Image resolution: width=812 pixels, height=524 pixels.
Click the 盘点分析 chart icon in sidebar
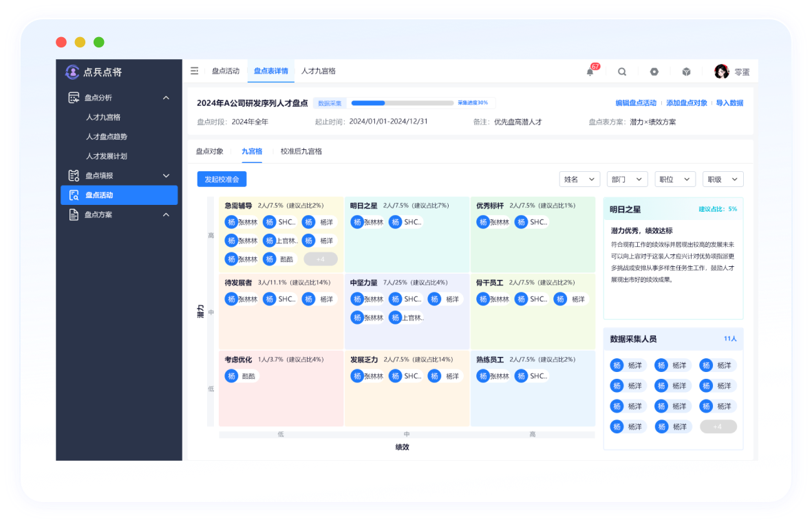[74, 98]
